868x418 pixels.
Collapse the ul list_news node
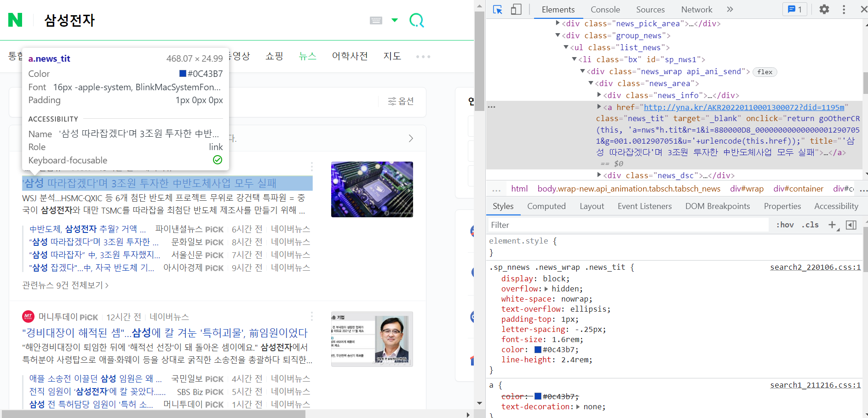[x=566, y=47]
